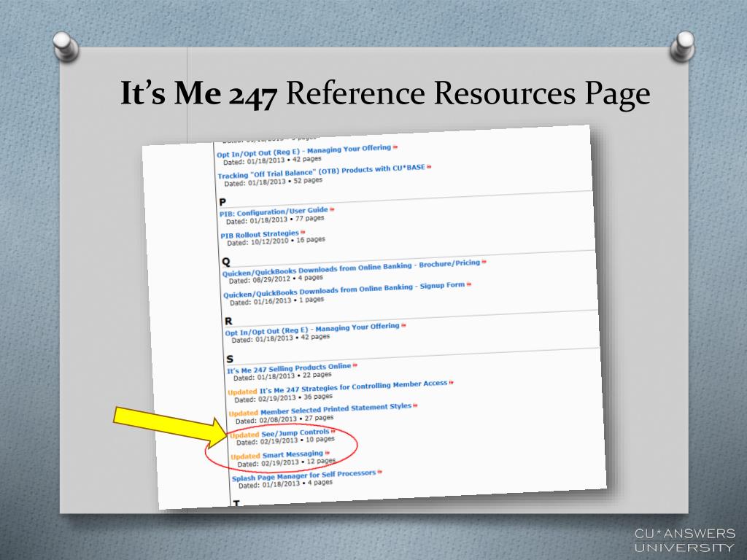
Task: Click the slide title It's Me 247
Action: coord(198,93)
